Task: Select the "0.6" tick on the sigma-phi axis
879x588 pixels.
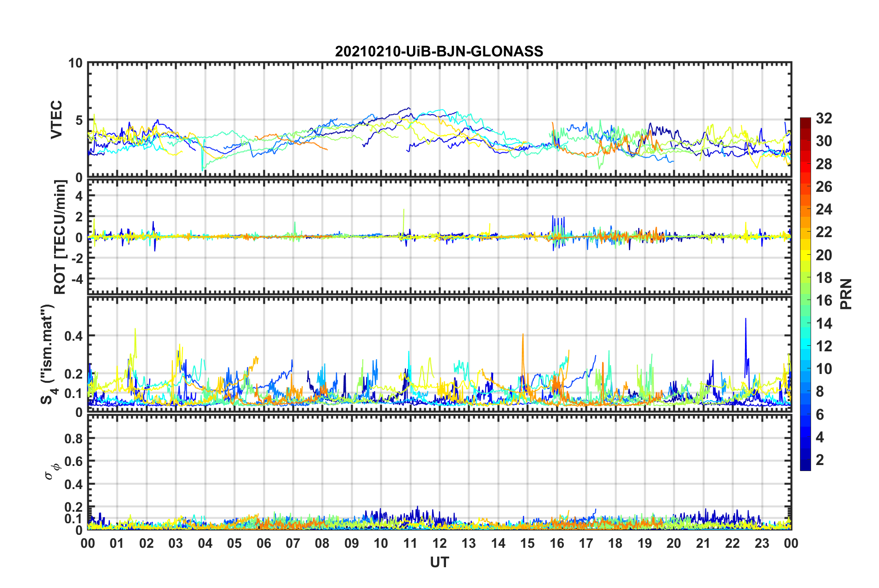Action: tap(74, 461)
